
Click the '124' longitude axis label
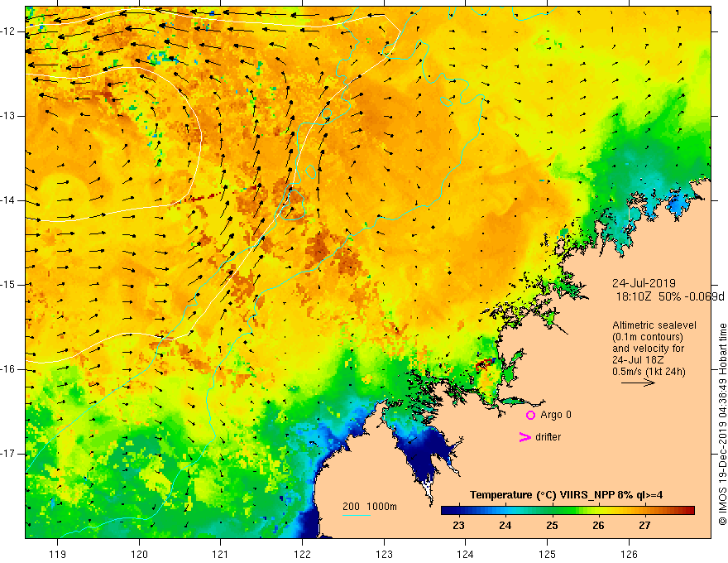point(466,554)
